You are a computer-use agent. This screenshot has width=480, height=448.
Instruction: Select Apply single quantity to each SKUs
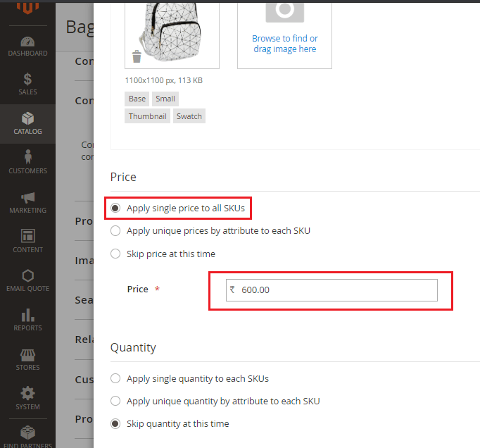click(x=115, y=378)
